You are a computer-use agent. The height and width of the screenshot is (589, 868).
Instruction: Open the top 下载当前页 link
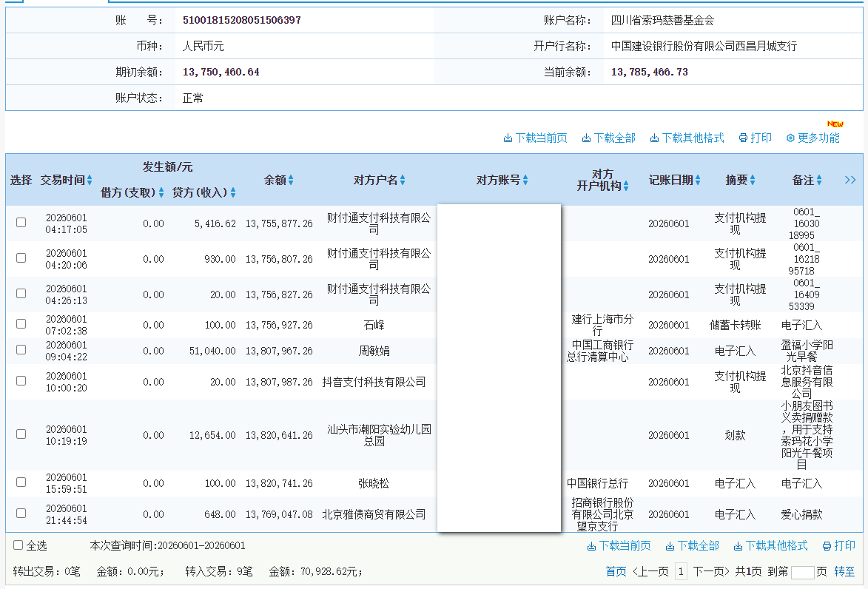[x=541, y=138]
